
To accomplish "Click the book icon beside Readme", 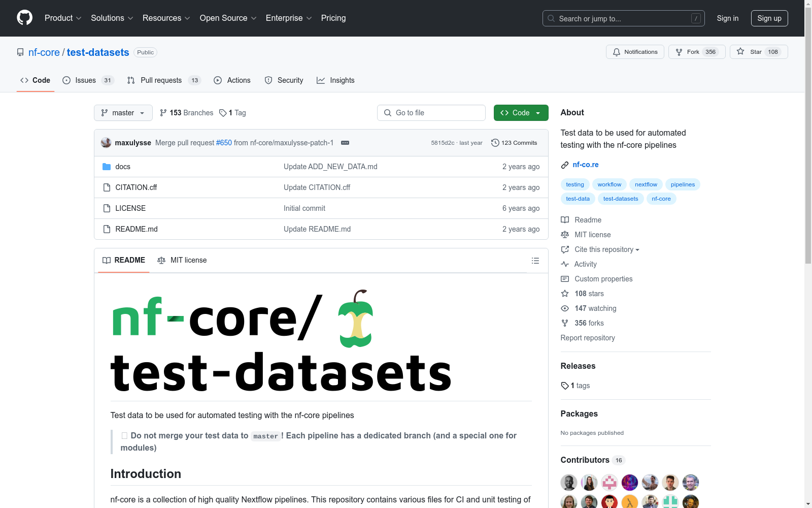I will tap(565, 220).
